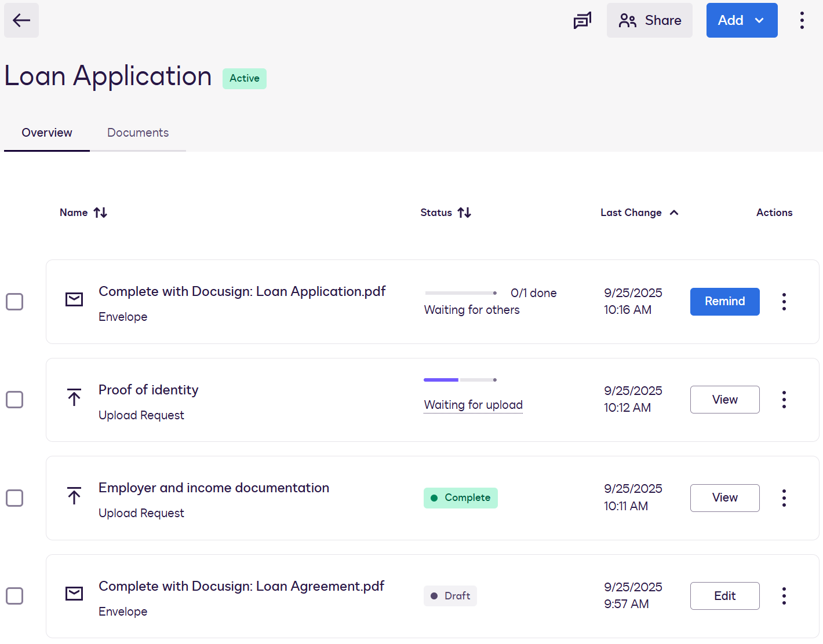
Task: Select the Employer and income documentation checkbox
Action: click(x=14, y=498)
